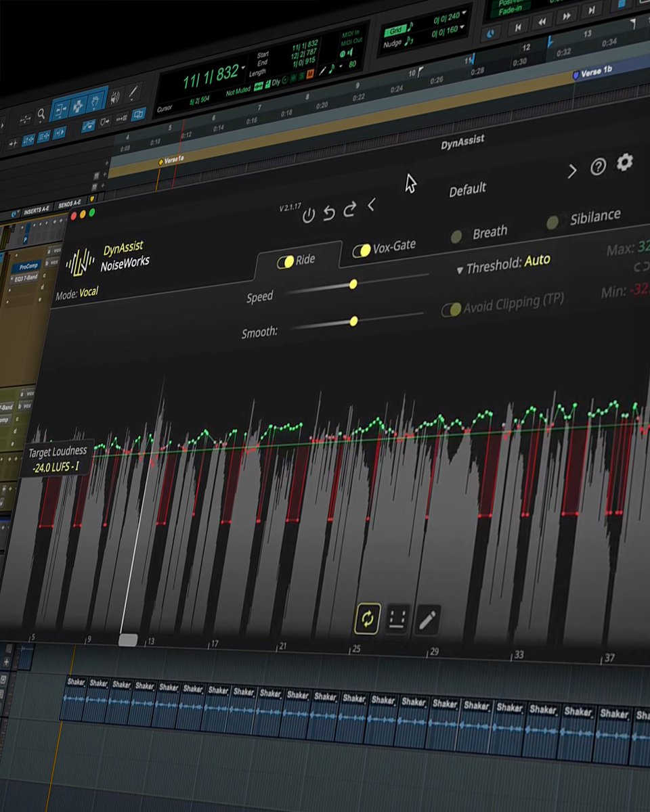The height and width of the screenshot is (812, 650).
Task: Click the SENDS A-E column header
Action: 70,204
